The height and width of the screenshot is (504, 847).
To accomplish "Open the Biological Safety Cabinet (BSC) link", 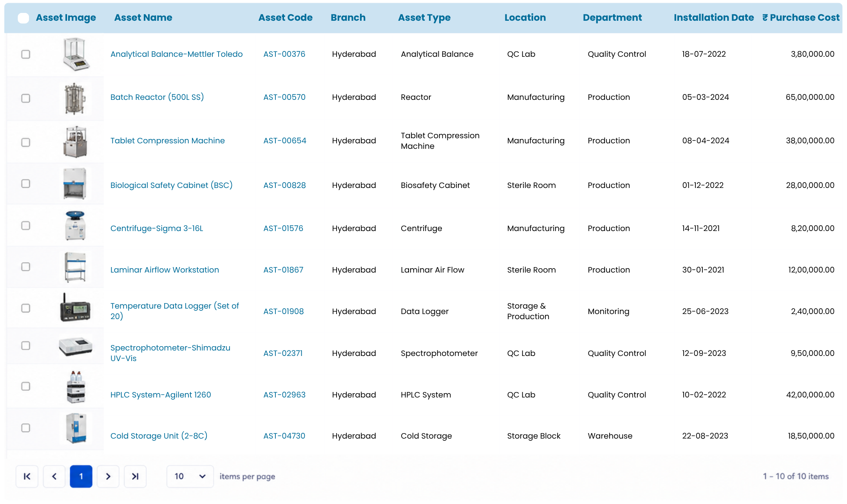I will pyautogui.click(x=171, y=185).
